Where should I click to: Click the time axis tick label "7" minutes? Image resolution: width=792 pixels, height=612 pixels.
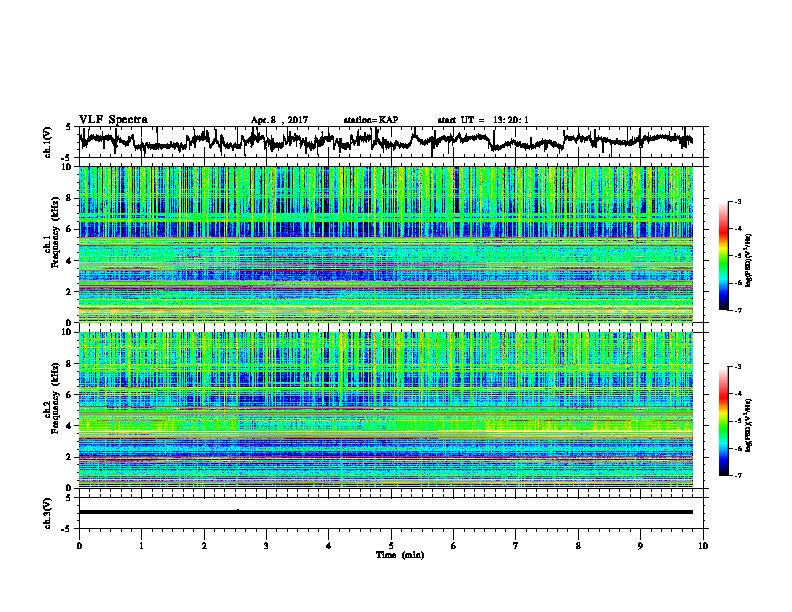[x=516, y=545]
